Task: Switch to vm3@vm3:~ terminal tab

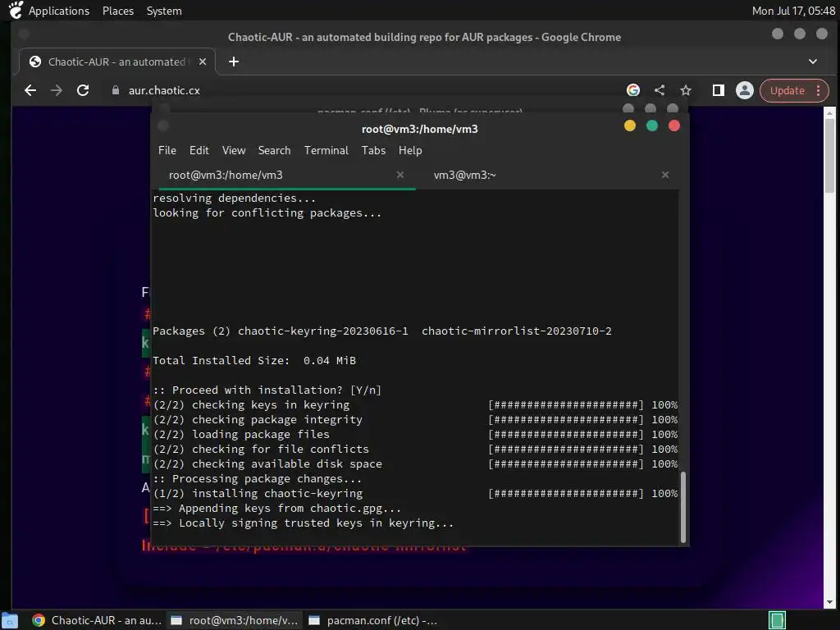Action: (465, 176)
